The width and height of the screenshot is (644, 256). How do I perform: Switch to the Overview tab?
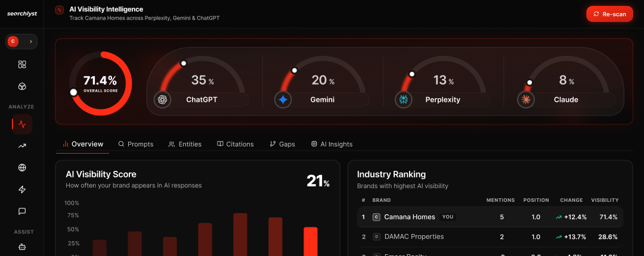(x=82, y=144)
